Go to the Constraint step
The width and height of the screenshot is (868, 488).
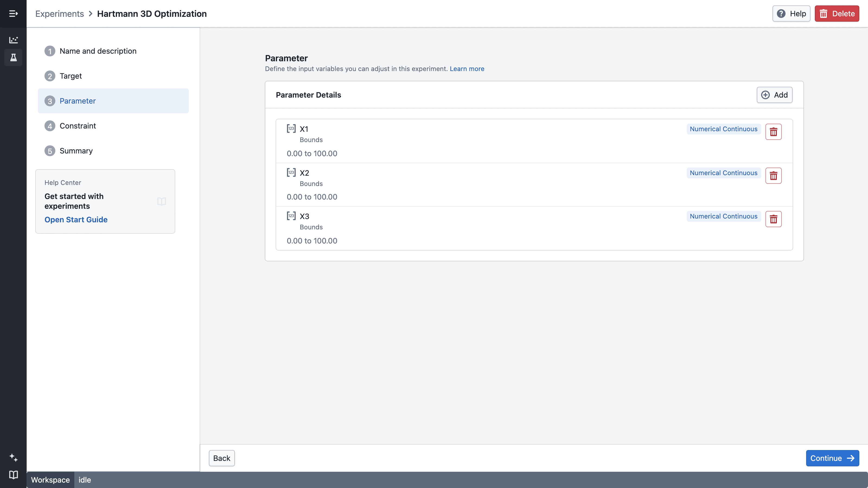pyautogui.click(x=113, y=126)
